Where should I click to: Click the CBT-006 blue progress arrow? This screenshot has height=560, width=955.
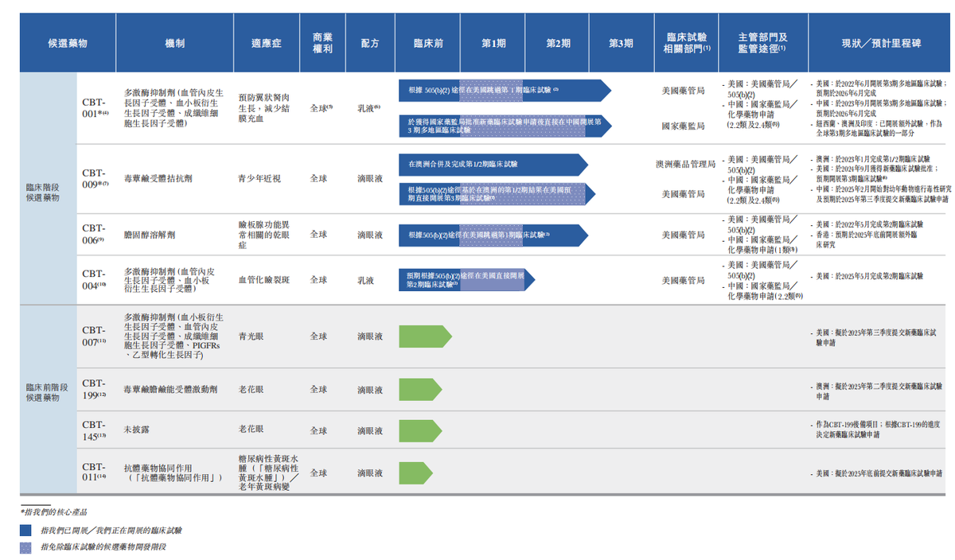pyautogui.click(x=493, y=235)
